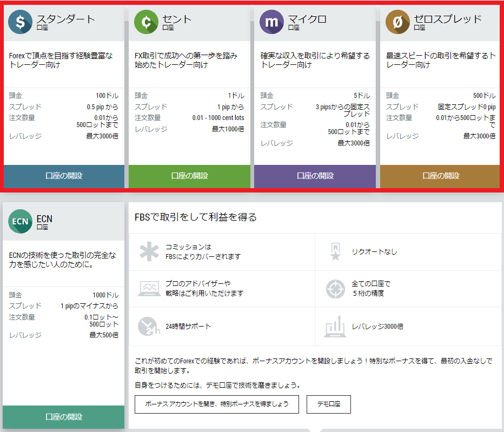The width and height of the screenshot is (504, 432).
Task: Open a セント account with green button
Action: (189, 176)
